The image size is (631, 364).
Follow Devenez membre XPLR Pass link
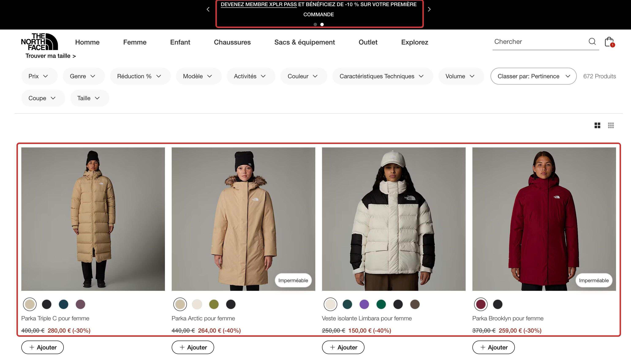tap(258, 4)
